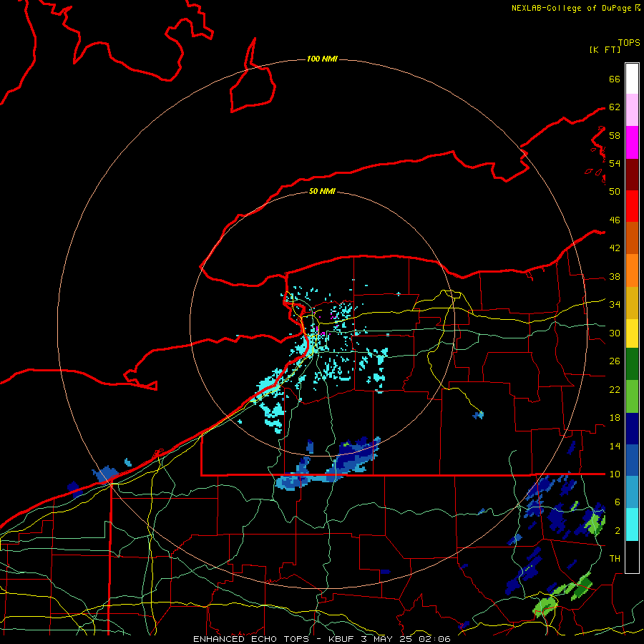The image size is (644, 644).
Task: Click the 46 value on the scale
Action: pyautogui.click(x=615, y=220)
